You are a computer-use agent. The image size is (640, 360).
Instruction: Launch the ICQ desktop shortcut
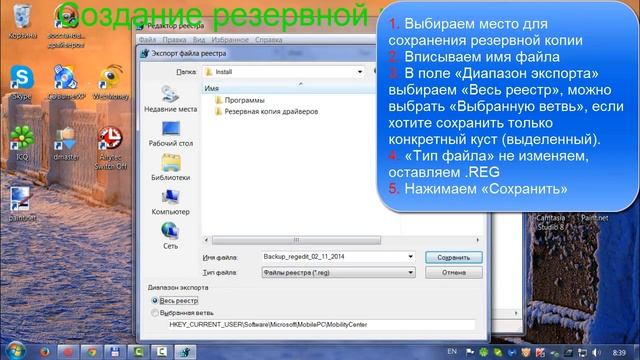(x=22, y=143)
